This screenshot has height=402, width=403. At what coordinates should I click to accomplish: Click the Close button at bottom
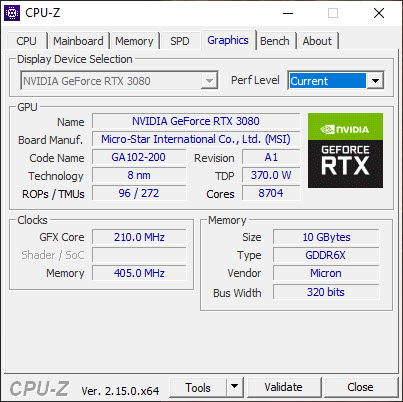361,387
